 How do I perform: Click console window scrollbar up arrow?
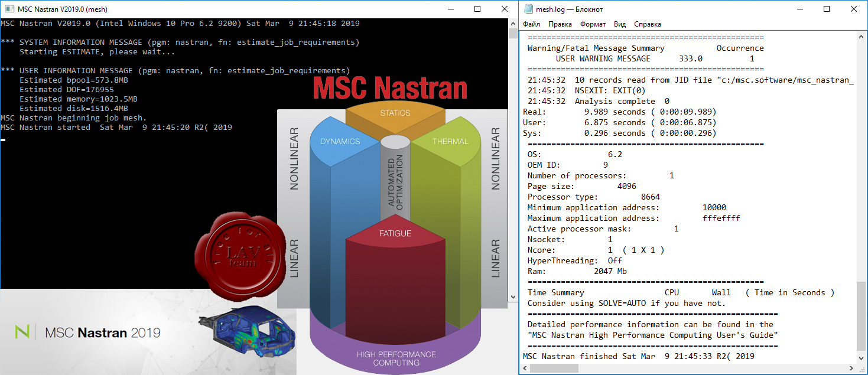513,23
